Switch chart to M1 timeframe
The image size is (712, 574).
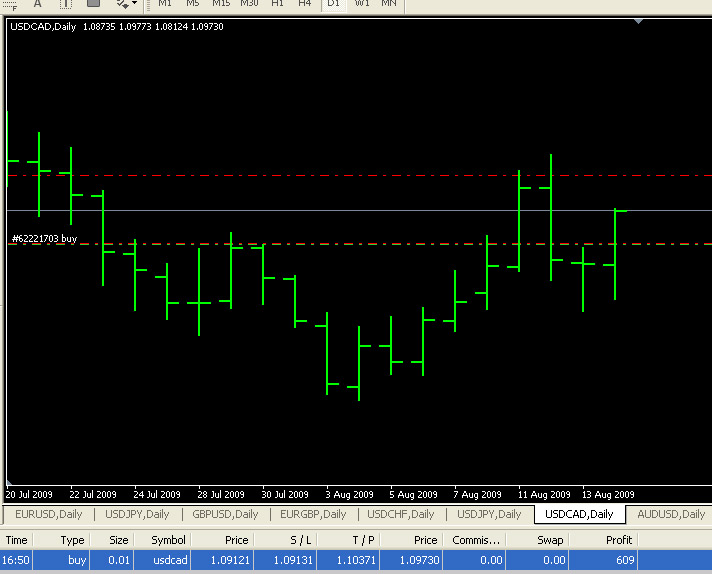pyautogui.click(x=165, y=4)
